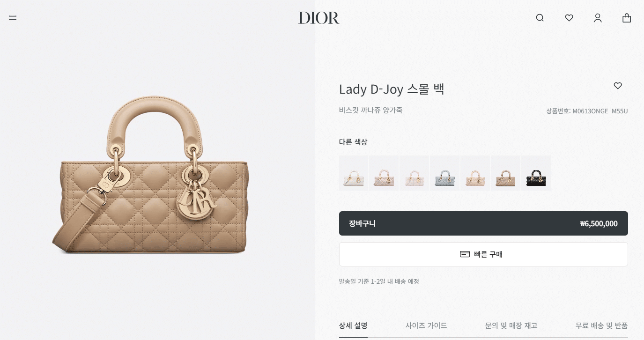644x340 pixels.
Task: Select the biscuit beige bag swatch
Action: coord(506,173)
